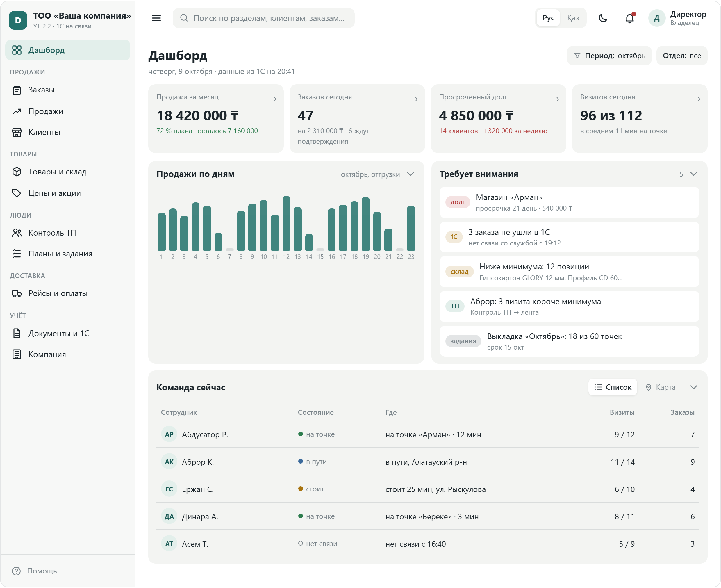Click Рейсы и оплаты truck icon
The image size is (721, 588).
tap(17, 293)
